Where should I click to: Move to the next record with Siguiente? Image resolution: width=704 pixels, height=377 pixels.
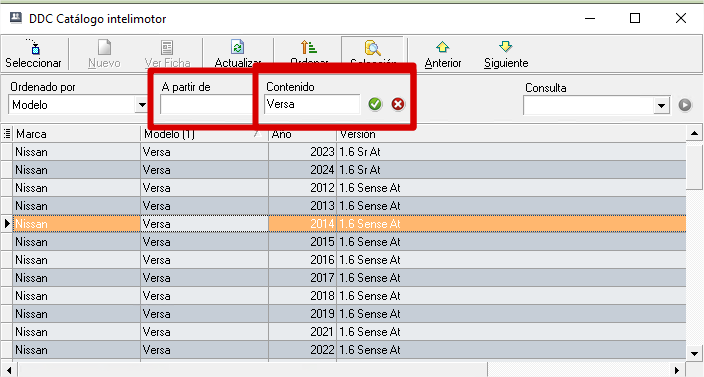pos(506,53)
